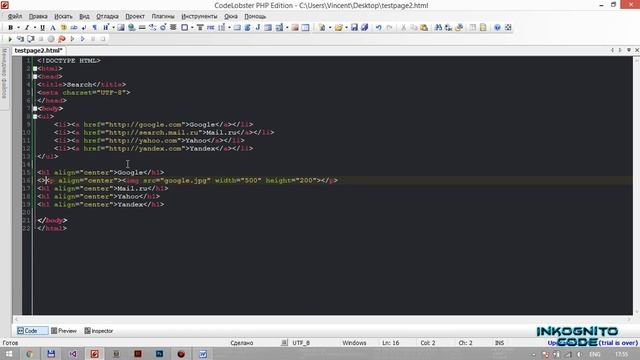Insert horizontal rule icon
Viewport: 640px width, 360px height.
(x=142, y=27)
